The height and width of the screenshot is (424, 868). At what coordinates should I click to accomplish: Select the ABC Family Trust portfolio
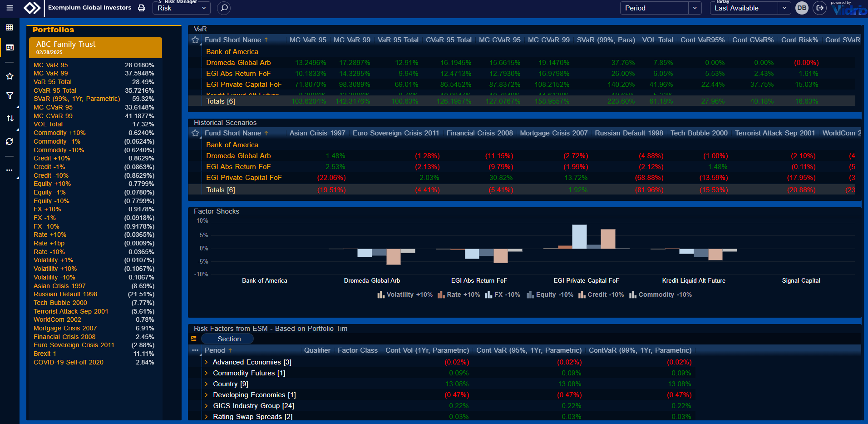point(95,48)
